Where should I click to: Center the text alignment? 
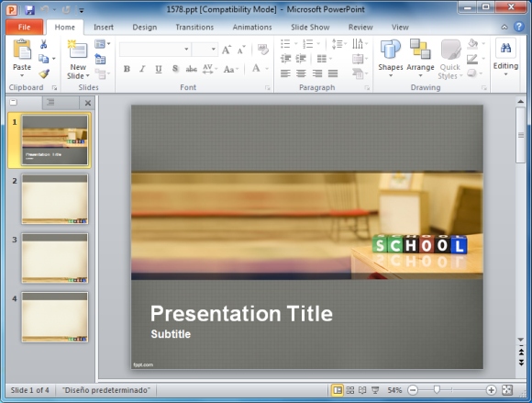click(x=301, y=73)
